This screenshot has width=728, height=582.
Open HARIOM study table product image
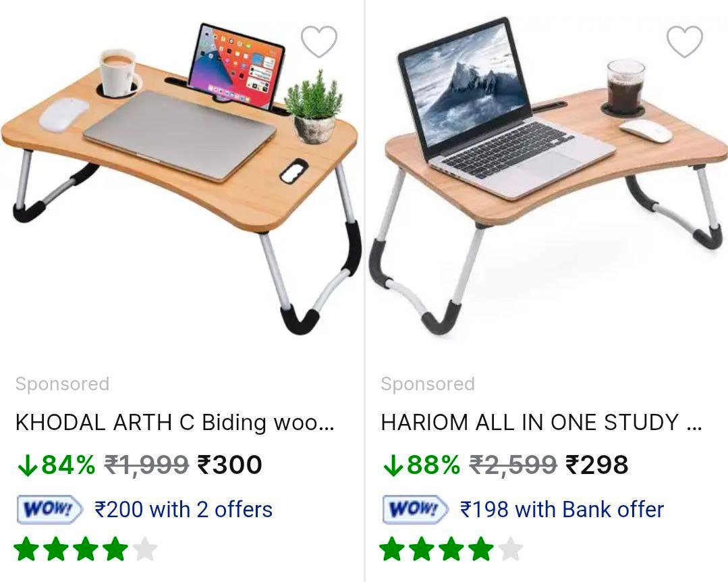point(548,176)
